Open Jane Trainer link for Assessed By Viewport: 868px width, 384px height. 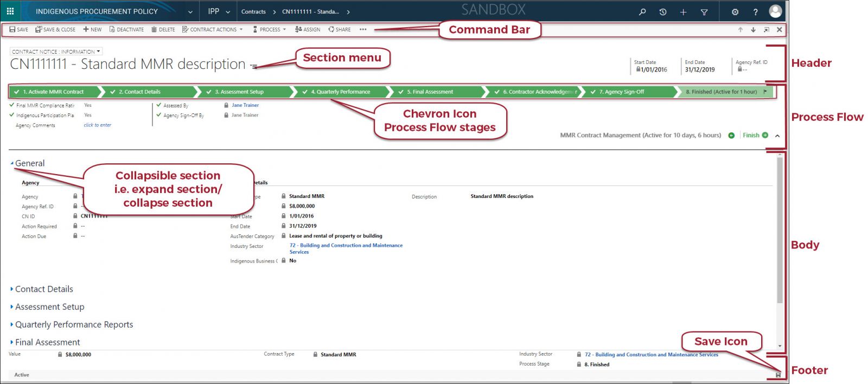click(245, 105)
